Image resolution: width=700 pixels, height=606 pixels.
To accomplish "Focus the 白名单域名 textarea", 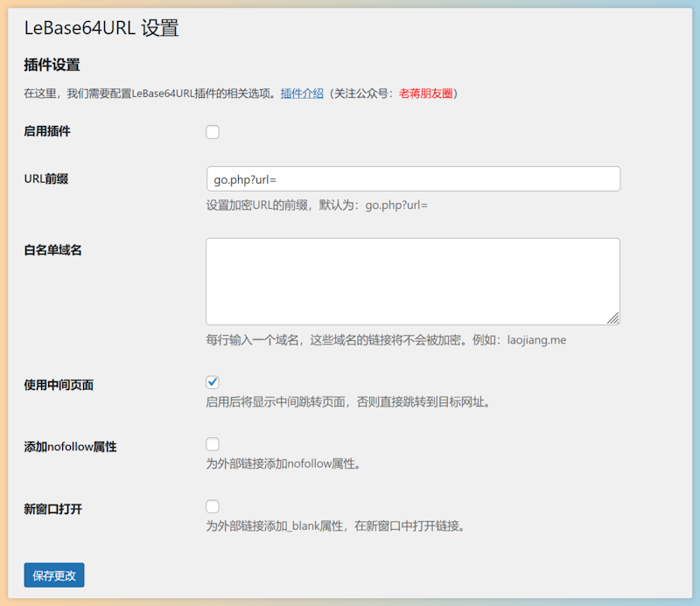I will 413,282.
